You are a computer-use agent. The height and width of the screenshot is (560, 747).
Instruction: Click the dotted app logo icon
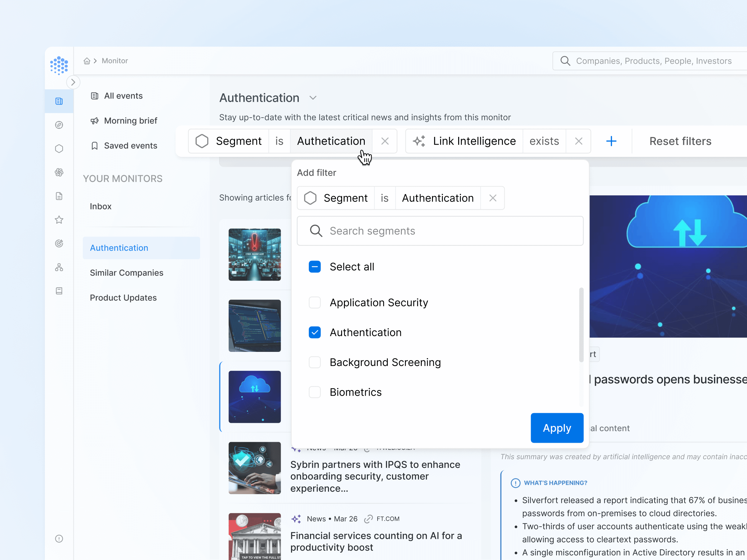pos(59,65)
